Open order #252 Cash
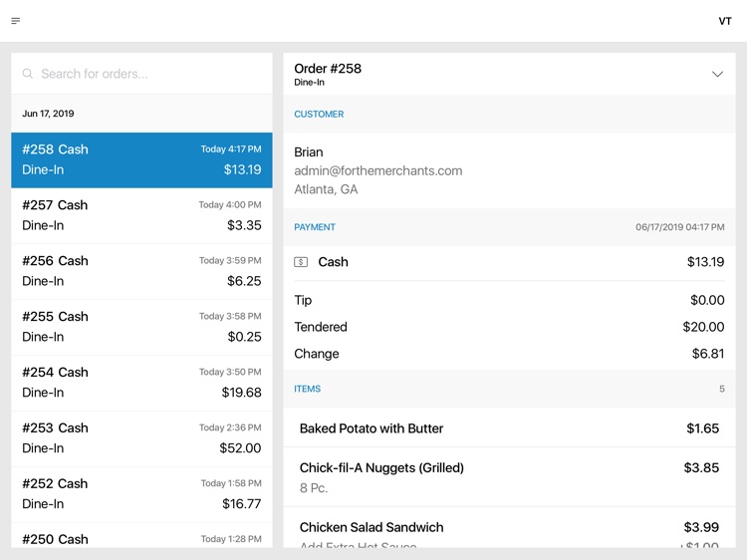Screen dimensions: 747x560 point(142,494)
